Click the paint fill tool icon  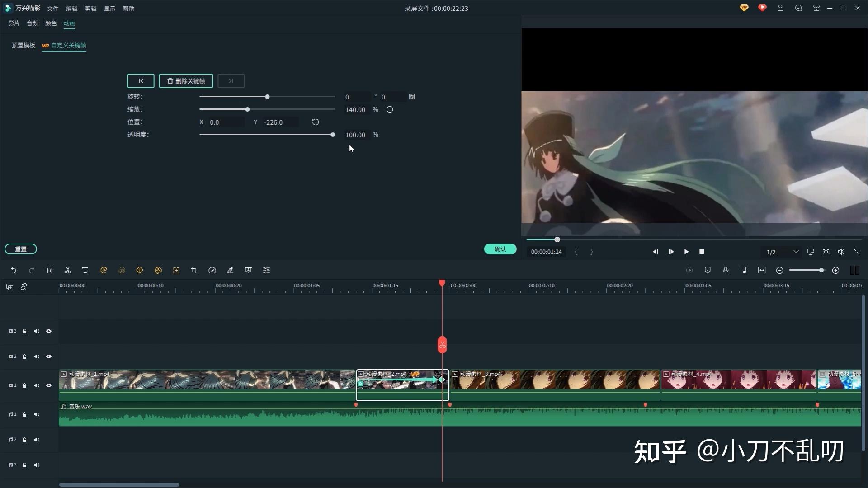(230, 270)
